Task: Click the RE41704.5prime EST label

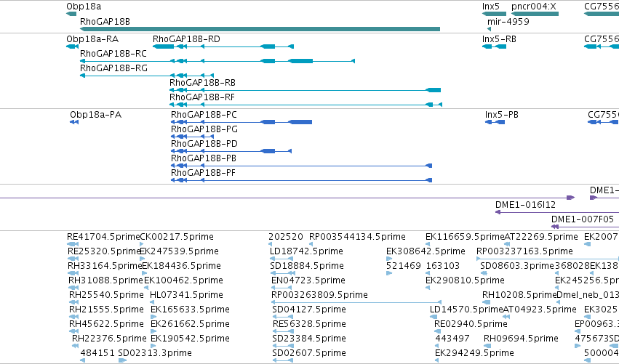Action: pyautogui.click(x=103, y=237)
